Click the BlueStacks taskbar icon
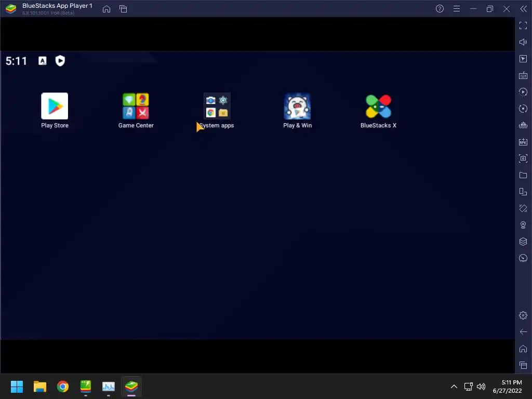This screenshot has height=399, width=532. pyautogui.click(x=131, y=387)
